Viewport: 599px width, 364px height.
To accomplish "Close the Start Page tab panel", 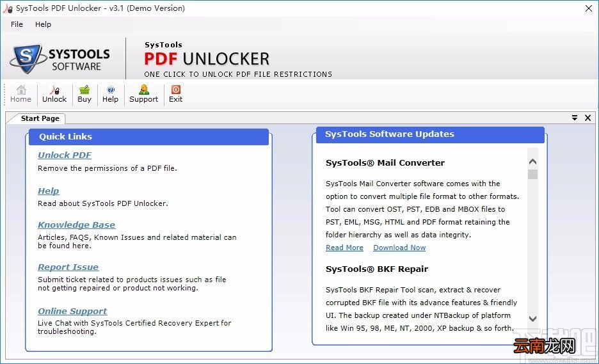I will 588,118.
